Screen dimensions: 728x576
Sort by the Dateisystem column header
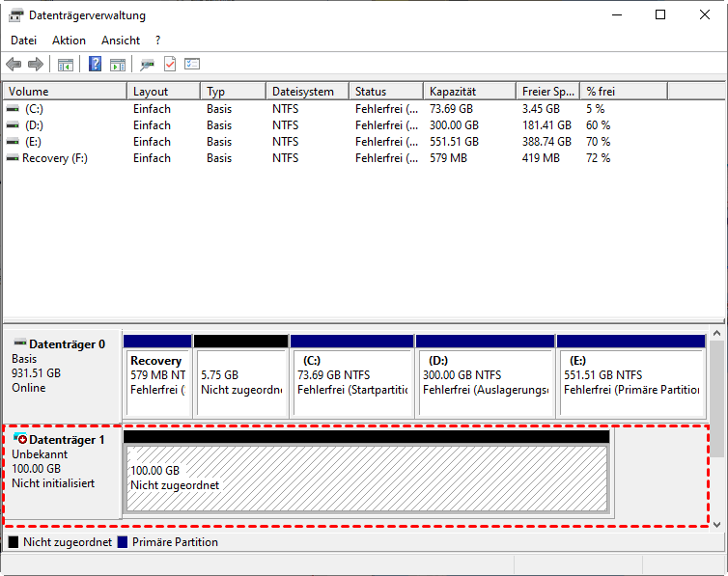tap(308, 92)
